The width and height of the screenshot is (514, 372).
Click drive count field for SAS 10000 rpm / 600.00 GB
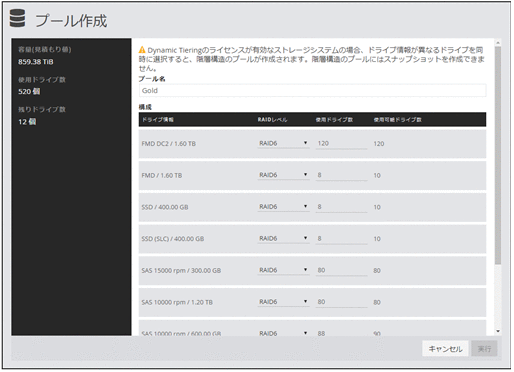coord(341,333)
